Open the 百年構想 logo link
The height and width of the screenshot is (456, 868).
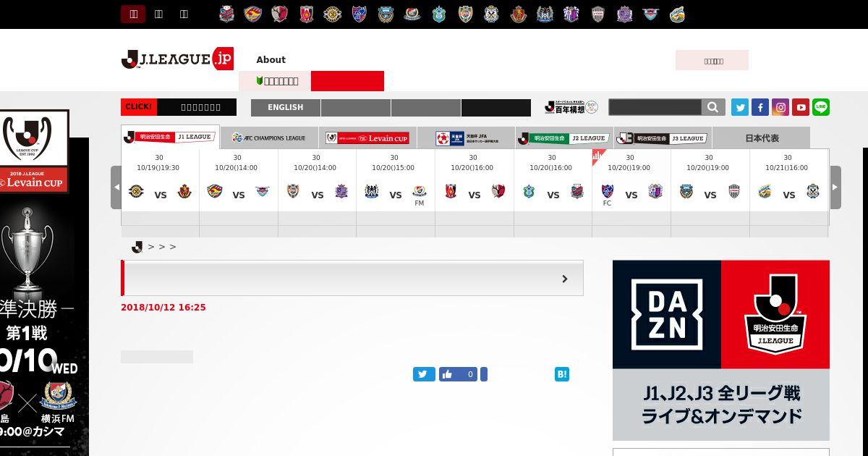[x=571, y=107]
